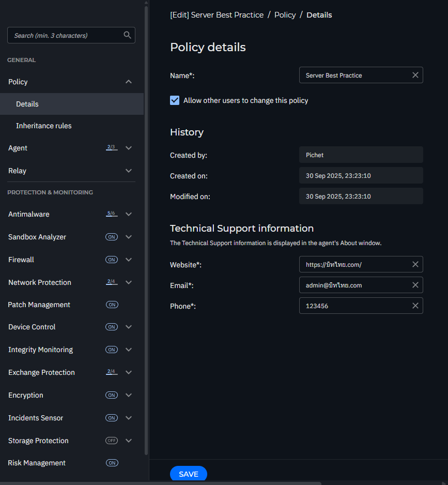Click Policy breadcrumb link
This screenshot has width=448, height=485.
point(285,15)
